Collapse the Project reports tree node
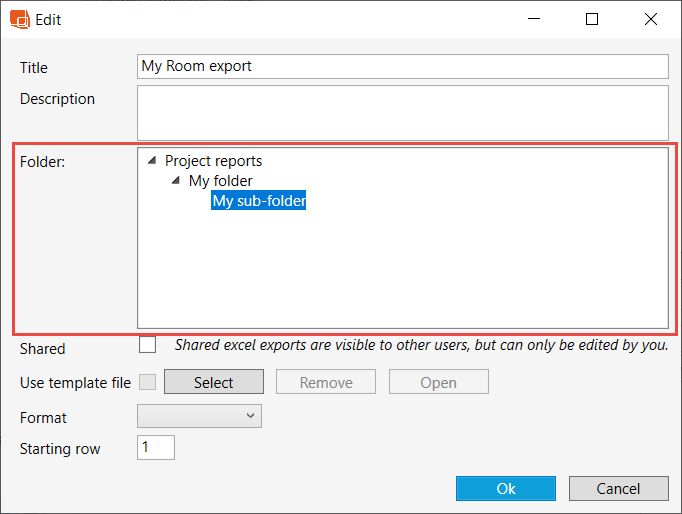682x514 pixels. (x=151, y=160)
